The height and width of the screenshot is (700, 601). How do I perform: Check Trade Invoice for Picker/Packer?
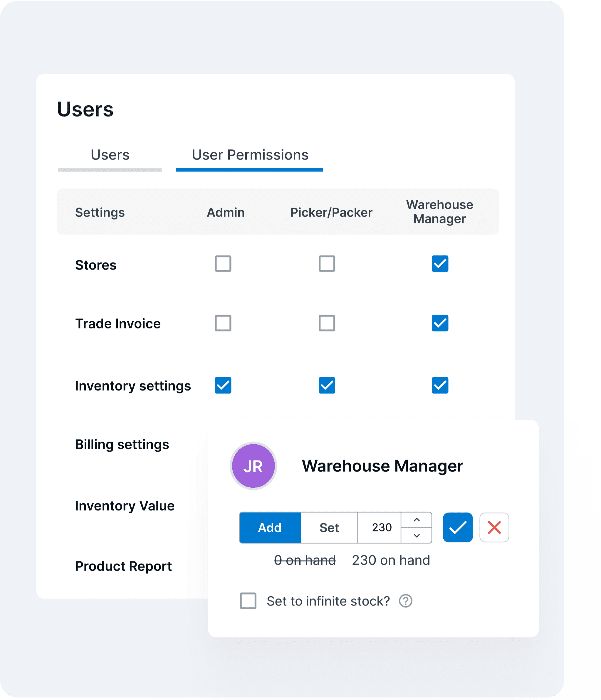pos(327,323)
